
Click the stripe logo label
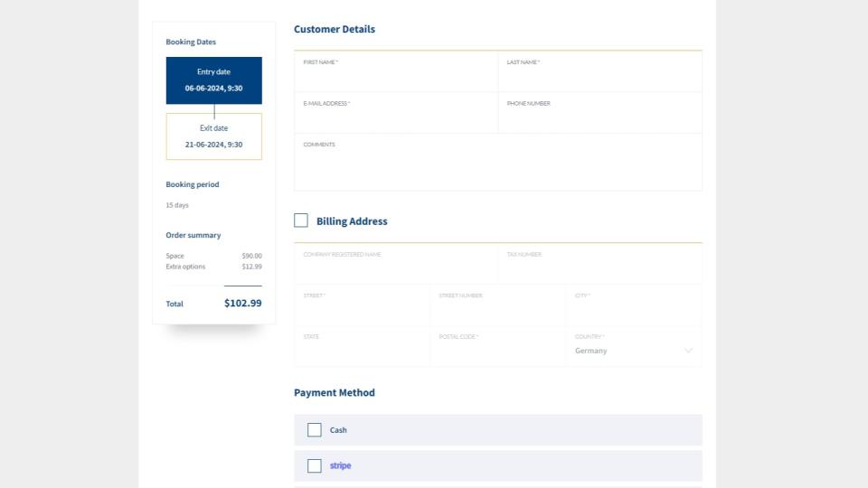click(x=340, y=466)
